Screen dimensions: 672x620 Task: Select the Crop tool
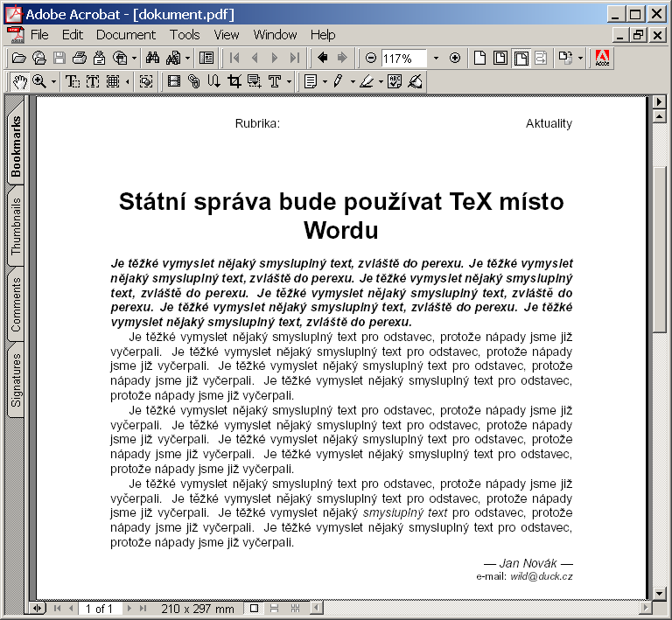click(x=234, y=81)
